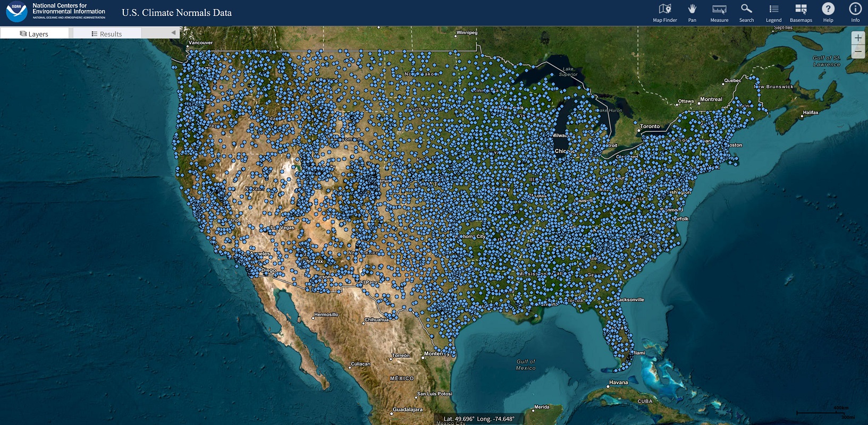Click the NOAA circular logo
The height and width of the screenshot is (425, 868).
tap(16, 12)
